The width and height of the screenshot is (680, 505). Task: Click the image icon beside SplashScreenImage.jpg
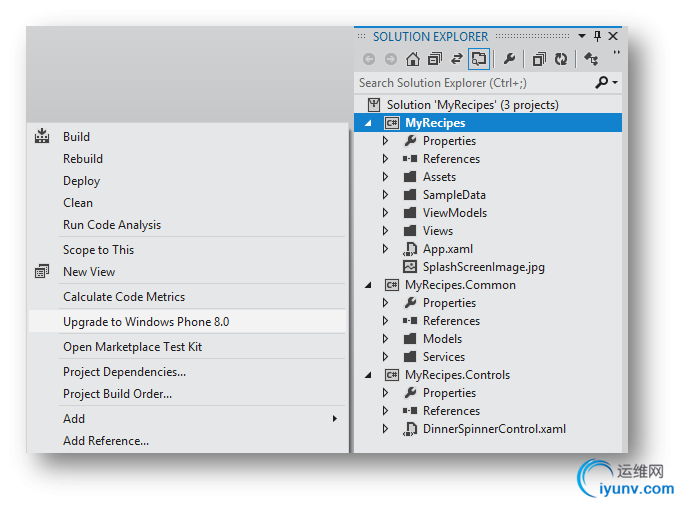pyautogui.click(x=410, y=266)
